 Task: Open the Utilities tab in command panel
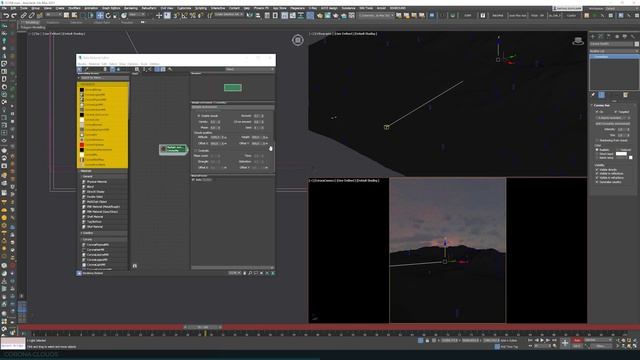633,36
